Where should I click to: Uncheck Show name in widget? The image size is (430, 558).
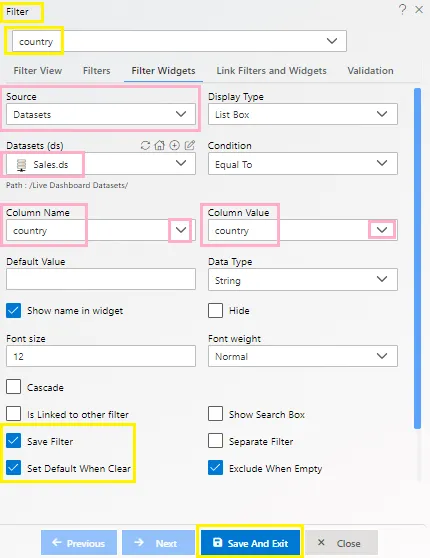14,310
